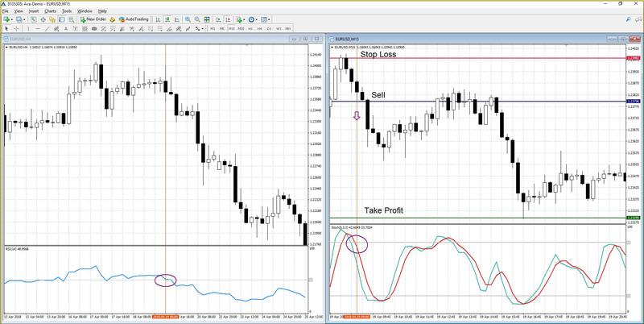This screenshot has height=324, width=644.
Task: Click the triangle beside EURUSD,H4 chart label
Action: [6, 48]
